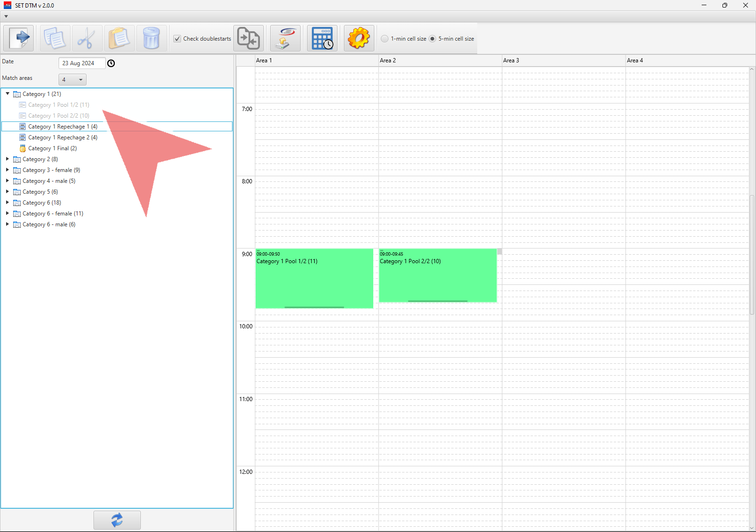Select the green Category 1 Pool 2/2 block

coord(438,276)
